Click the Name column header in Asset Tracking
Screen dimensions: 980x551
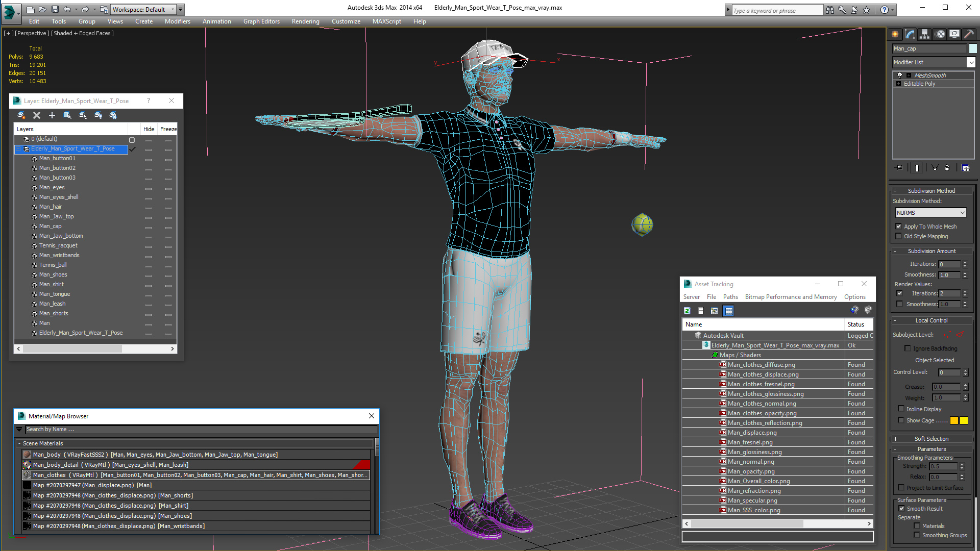point(764,324)
